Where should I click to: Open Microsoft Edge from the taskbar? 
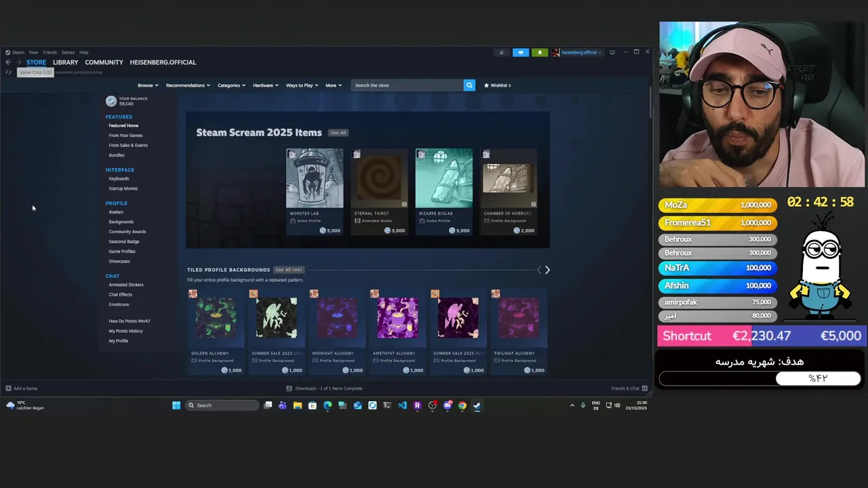tap(328, 405)
